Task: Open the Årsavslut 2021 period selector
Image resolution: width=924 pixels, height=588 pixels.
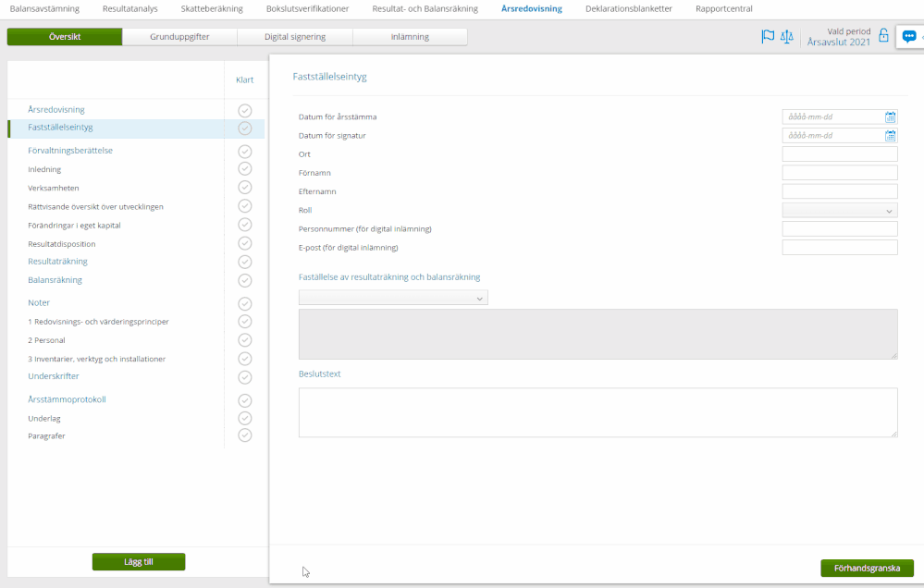Action: click(838, 43)
